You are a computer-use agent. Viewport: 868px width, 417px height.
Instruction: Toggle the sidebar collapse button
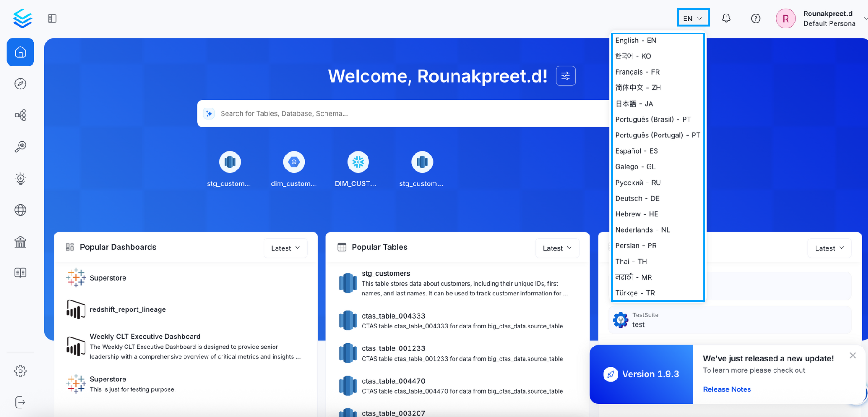tap(52, 19)
